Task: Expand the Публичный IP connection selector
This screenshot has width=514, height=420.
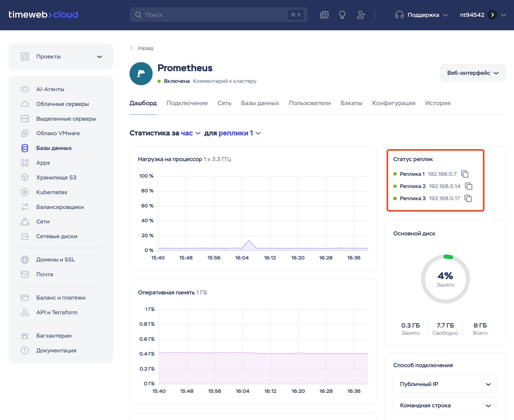Action: pyautogui.click(x=445, y=384)
